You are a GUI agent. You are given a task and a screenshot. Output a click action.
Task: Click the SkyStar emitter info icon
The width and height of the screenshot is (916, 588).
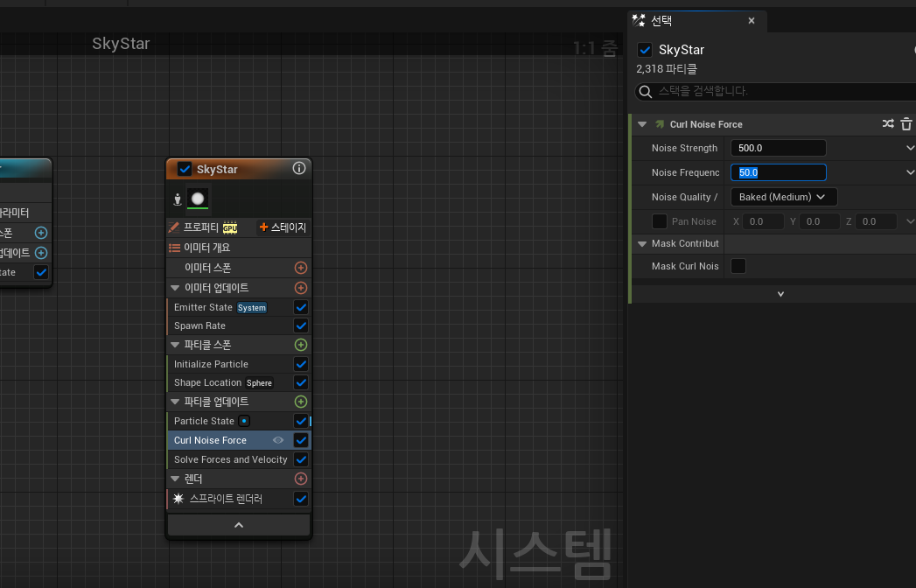tap(298, 168)
